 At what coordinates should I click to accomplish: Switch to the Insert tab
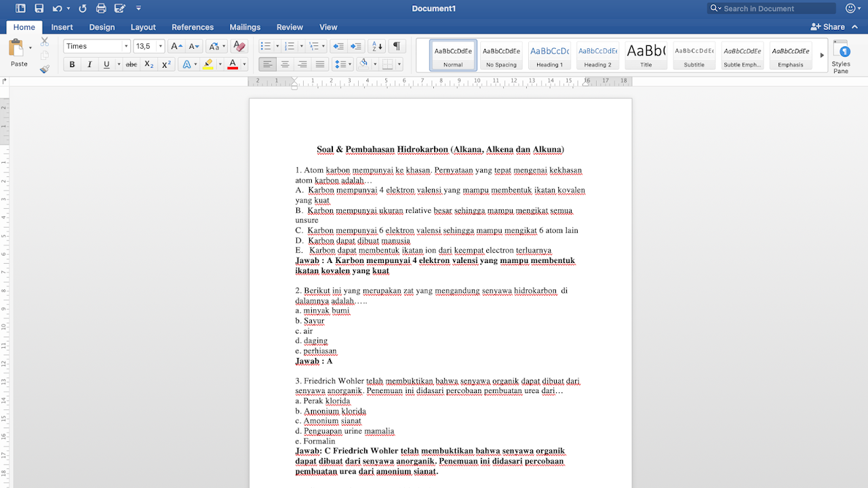point(62,27)
